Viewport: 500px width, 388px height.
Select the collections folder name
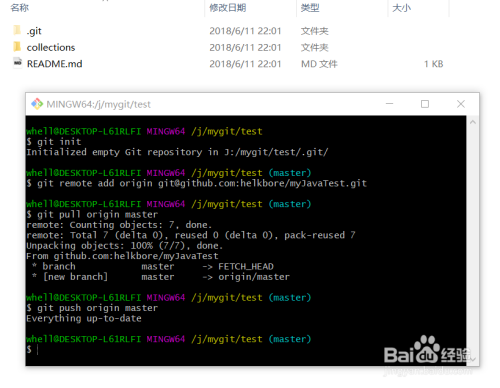point(51,47)
